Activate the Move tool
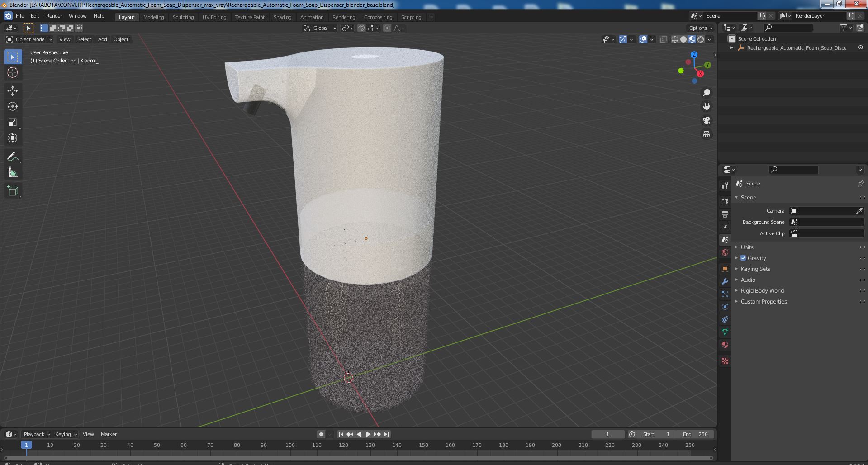 coord(13,91)
